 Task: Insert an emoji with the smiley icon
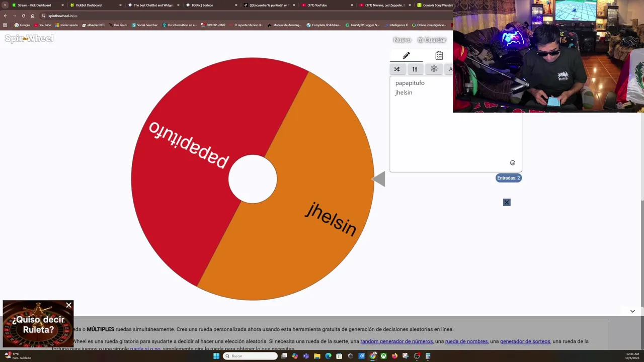pos(513,162)
